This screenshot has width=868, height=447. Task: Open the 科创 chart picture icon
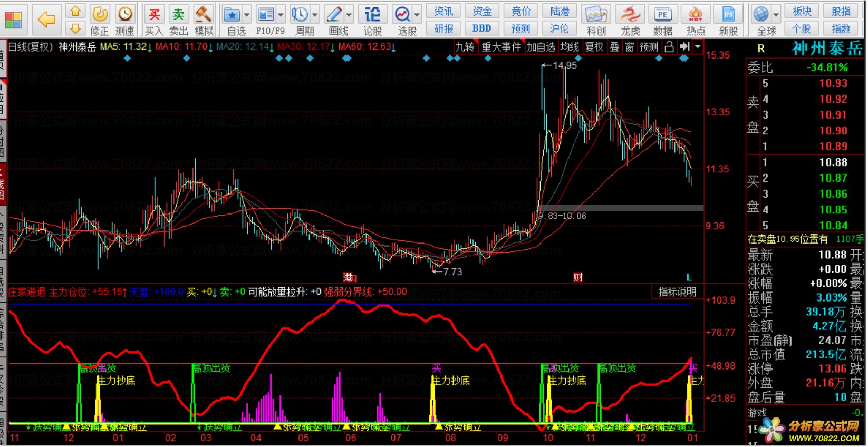click(596, 14)
